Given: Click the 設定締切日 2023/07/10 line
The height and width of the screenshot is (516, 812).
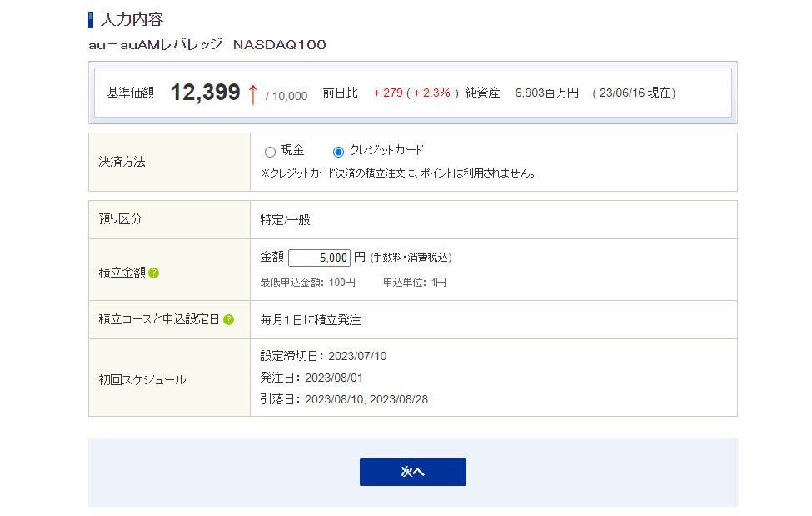Looking at the screenshot, I should (323, 356).
